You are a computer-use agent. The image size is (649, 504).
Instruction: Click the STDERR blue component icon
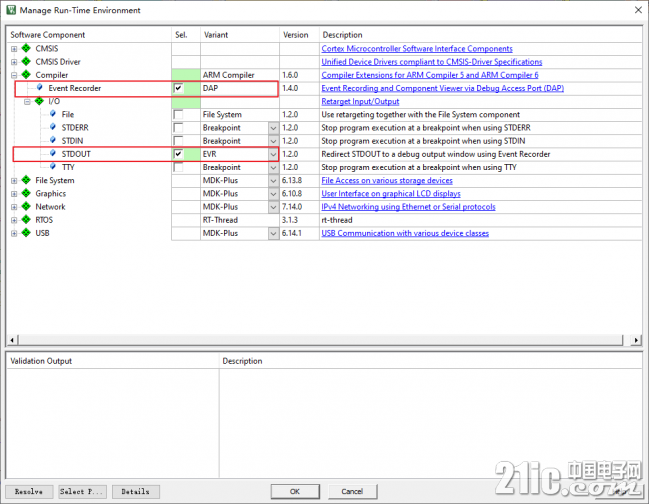click(x=53, y=127)
